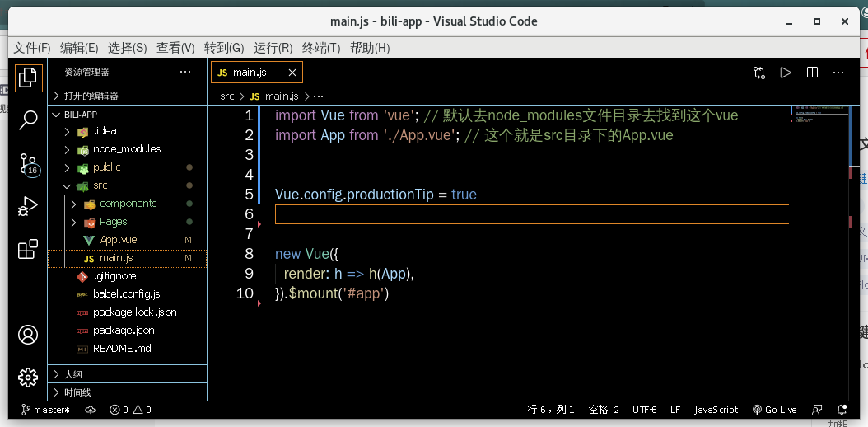The height and width of the screenshot is (427, 868).
Task: Open the Explorer view in activity bar
Action: 28,77
